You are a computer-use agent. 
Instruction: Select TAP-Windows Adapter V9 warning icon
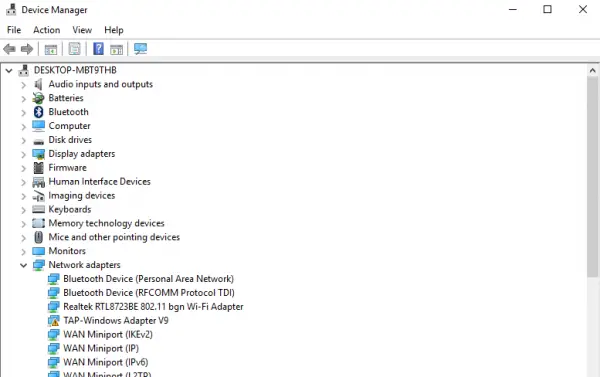pos(54,321)
